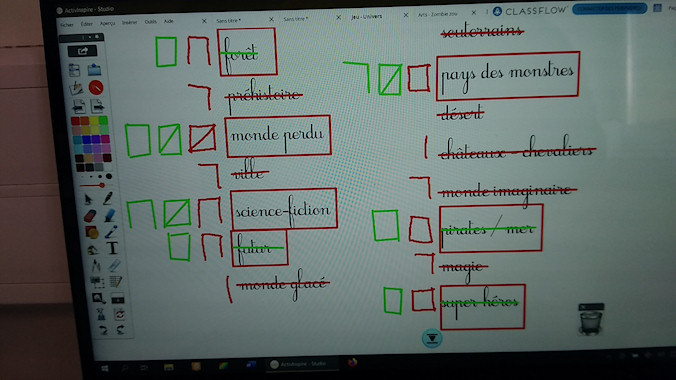
Task: Open the Fichier menu
Action: [67, 25]
